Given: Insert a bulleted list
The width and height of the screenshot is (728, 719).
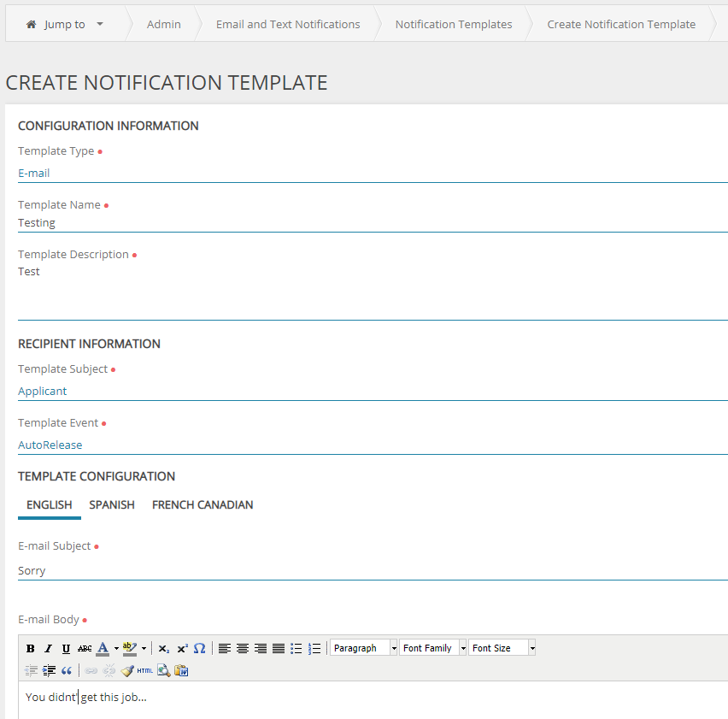Looking at the screenshot, I should pyautogui.click(x=296, y=648).
